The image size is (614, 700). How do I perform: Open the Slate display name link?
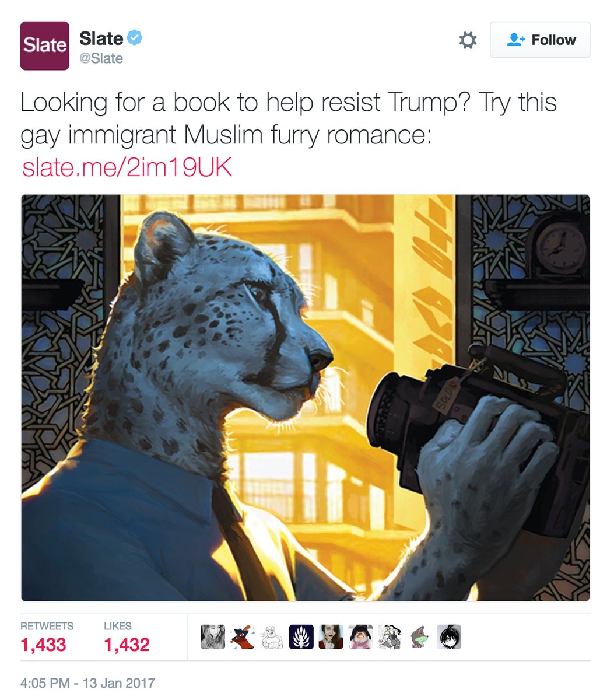[x=101, y=38]
